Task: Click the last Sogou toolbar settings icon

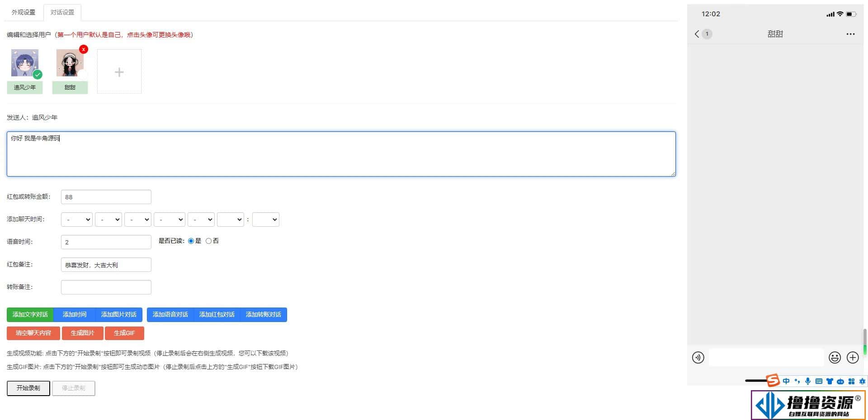Action: tap(862, 381)
